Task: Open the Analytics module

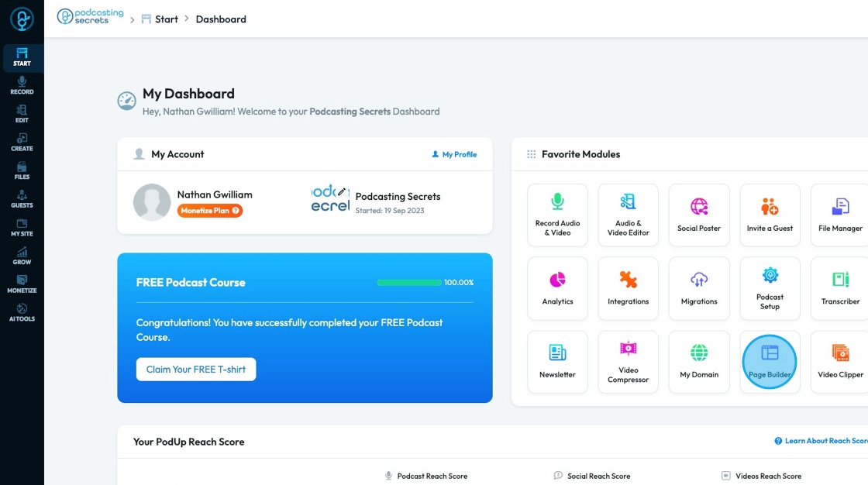Action: click(x=557, y=288)
